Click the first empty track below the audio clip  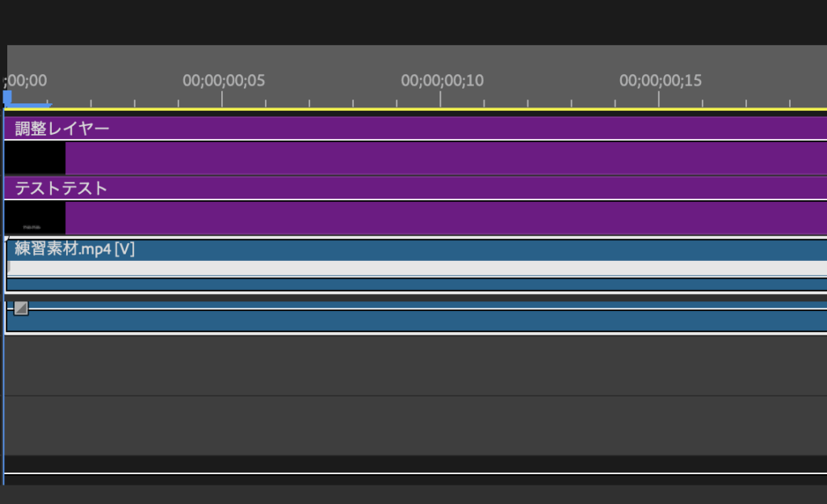click(x=404, y=365)
